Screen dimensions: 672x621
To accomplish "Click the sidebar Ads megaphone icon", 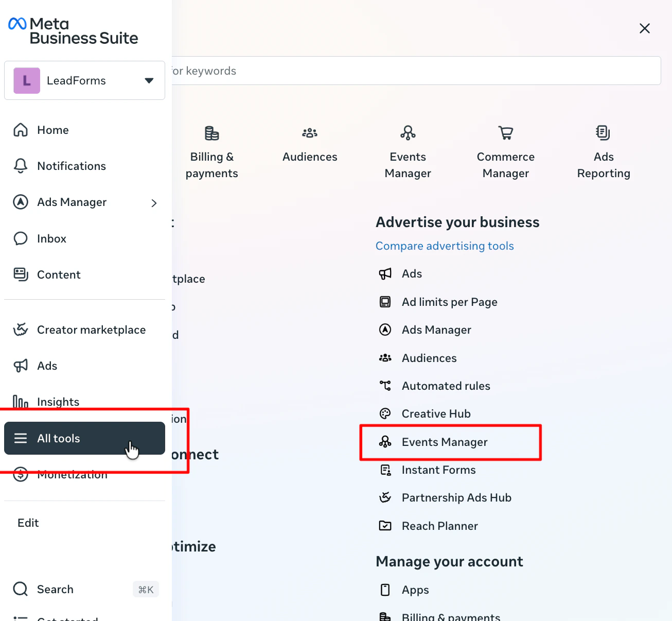I will click(21, 366).
